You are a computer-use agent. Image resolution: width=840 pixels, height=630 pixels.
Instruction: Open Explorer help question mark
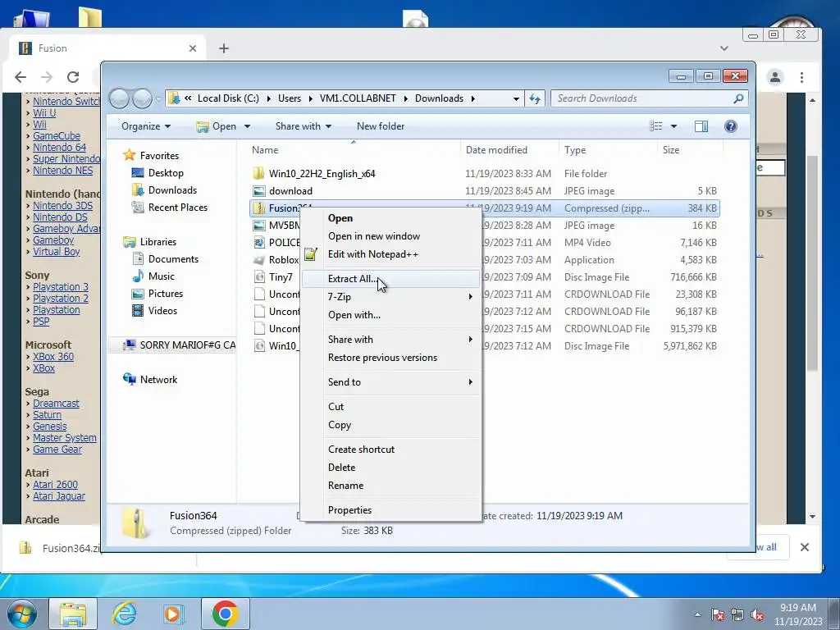point(730,126)
